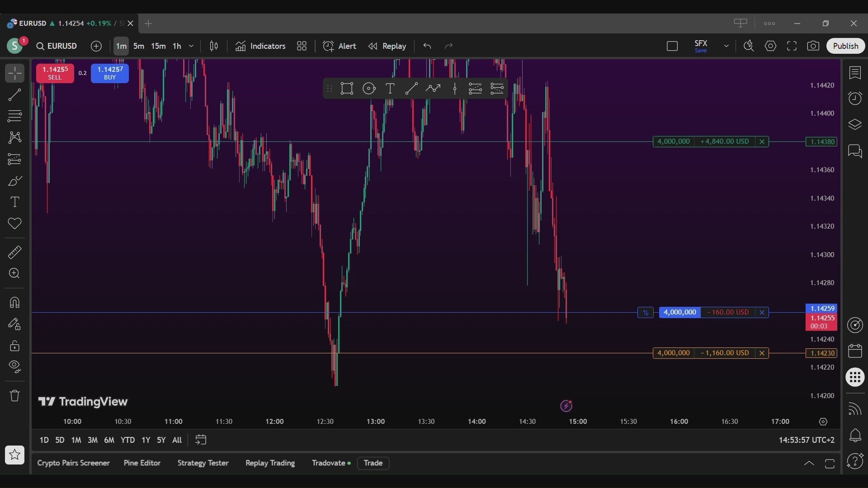The image size is (868, 488).
Task: Click the text T in floating toolbar
Action: coord(390,89)
